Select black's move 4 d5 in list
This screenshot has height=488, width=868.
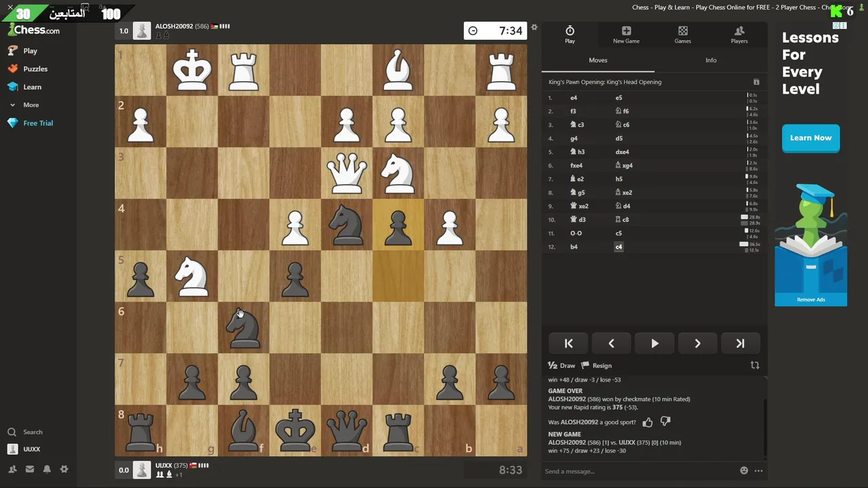(x=618, y=138)
